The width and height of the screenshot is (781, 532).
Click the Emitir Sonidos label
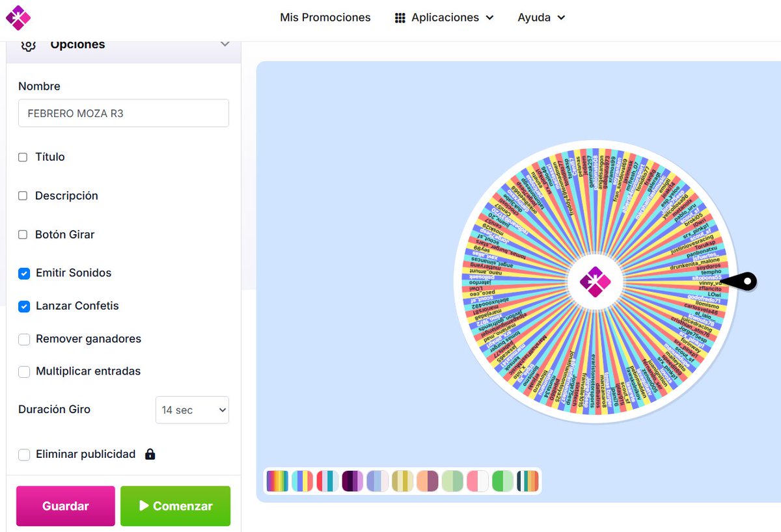[x=74, y=273]
